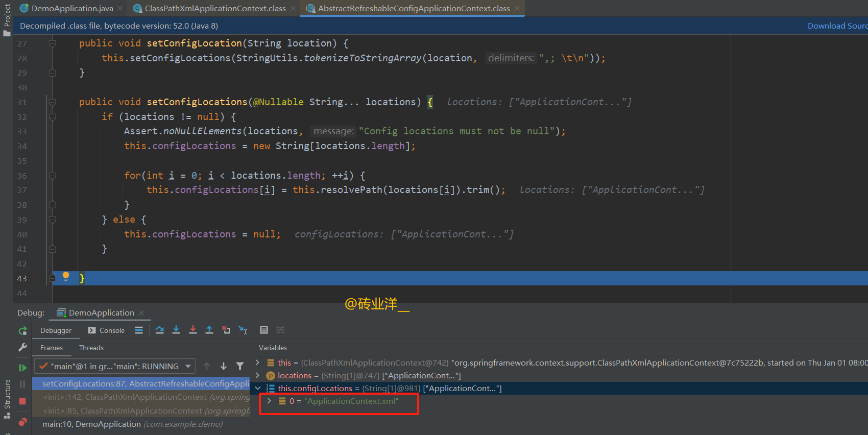Image resolution: width=868 pixels, height=435 pixels.
Task: Expand the 'this' variable node
Action: click(257, 362)
